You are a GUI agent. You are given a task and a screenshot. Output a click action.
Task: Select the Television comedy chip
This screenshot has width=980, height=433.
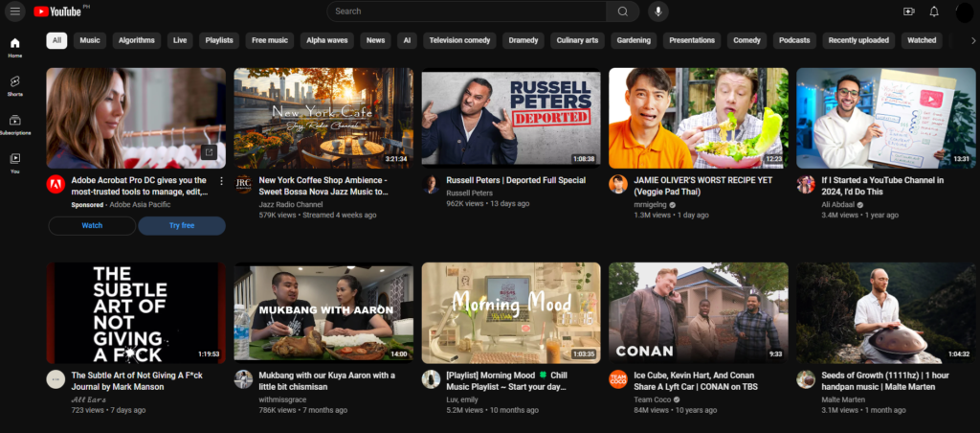point(459,40)
